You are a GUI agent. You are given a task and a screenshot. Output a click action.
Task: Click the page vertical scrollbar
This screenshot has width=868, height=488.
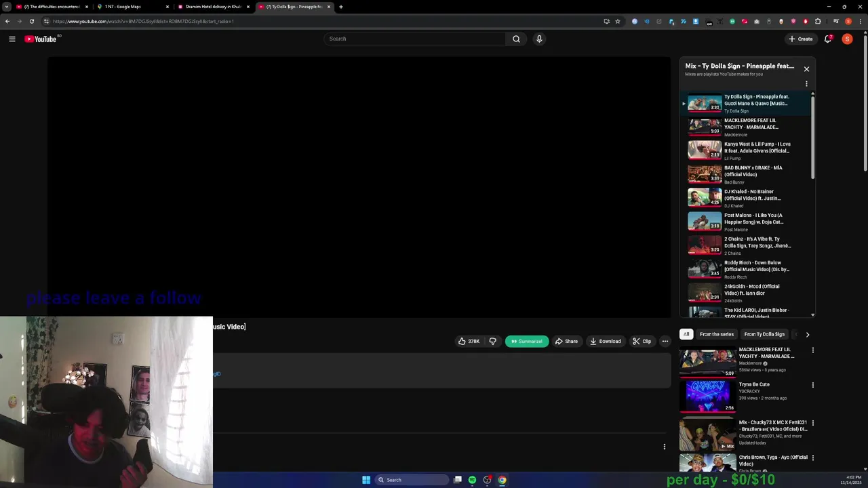(x=865, y=102)
